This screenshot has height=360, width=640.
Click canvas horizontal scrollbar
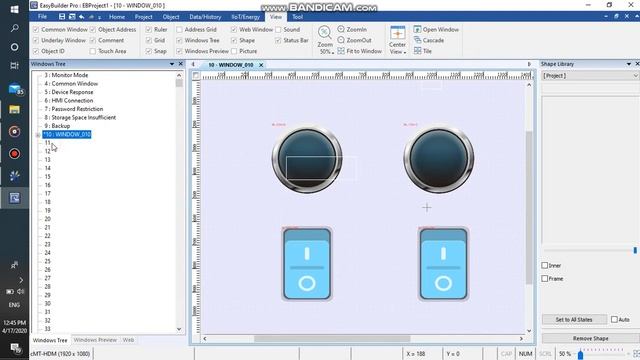[332, 338]
